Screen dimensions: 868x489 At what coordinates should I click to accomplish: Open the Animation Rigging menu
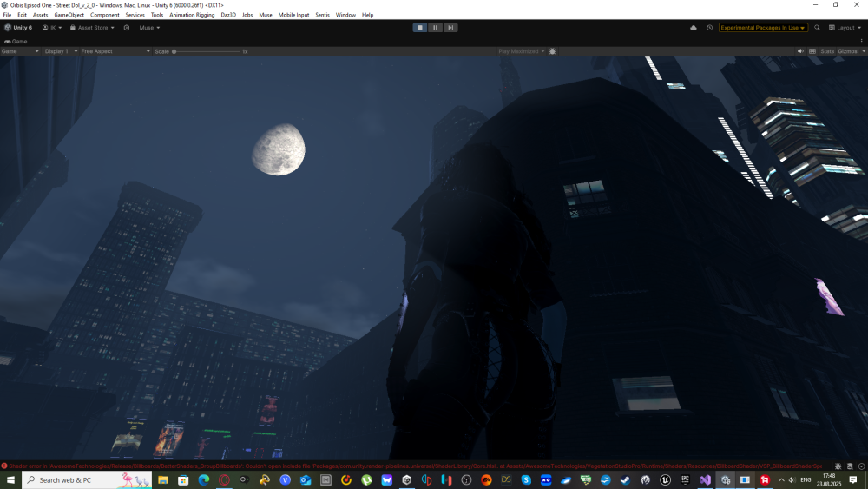click(x=191, y=15)
